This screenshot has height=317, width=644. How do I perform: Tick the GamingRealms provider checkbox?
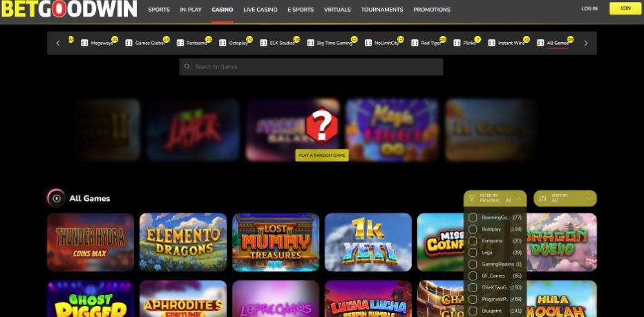tap(473, 264)
